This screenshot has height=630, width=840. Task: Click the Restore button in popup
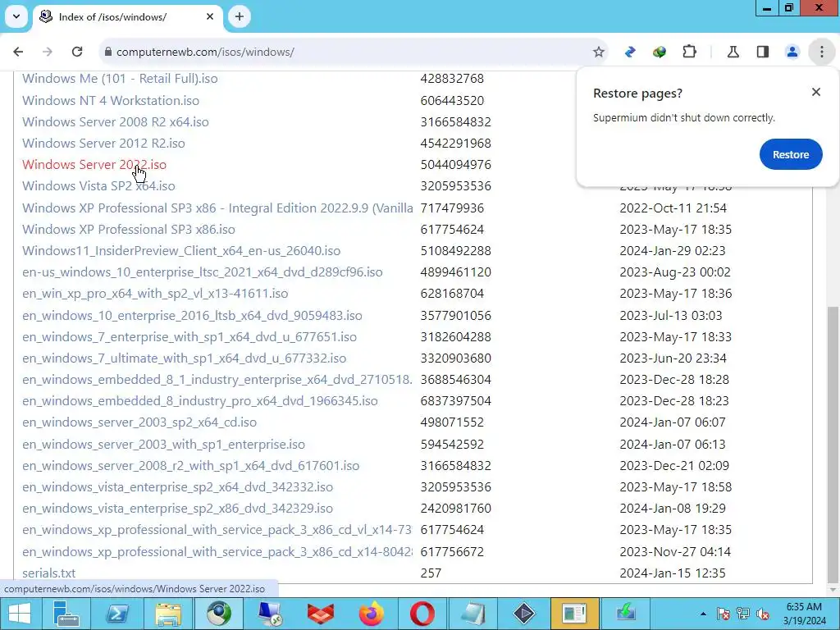(791, 154)
